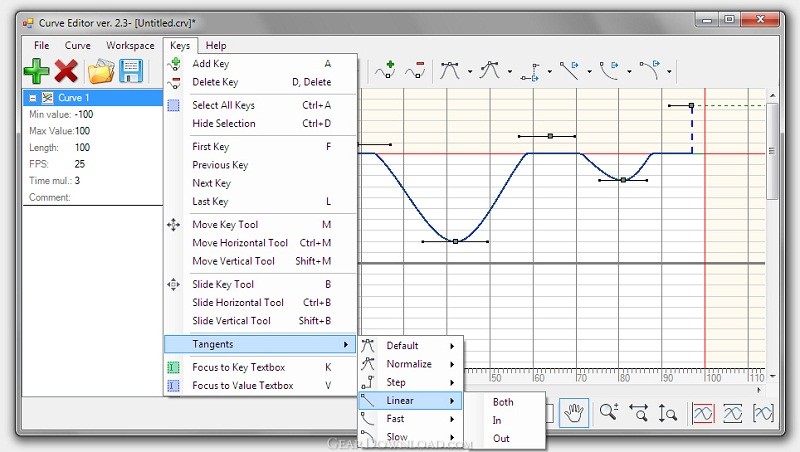Choose Delete Key menu entry

pyautogui.click(x=260, y=82)
